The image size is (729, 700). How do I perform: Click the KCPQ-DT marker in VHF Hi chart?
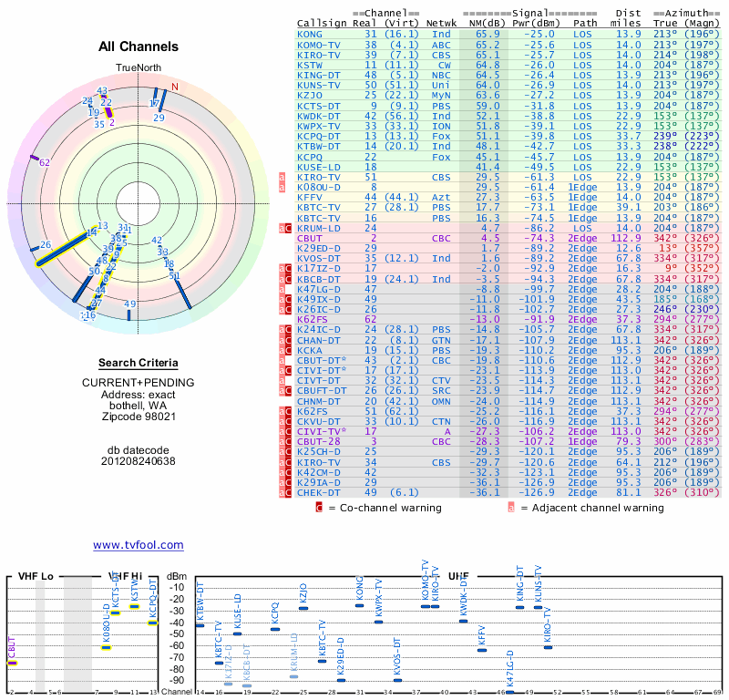coord(153,623)
